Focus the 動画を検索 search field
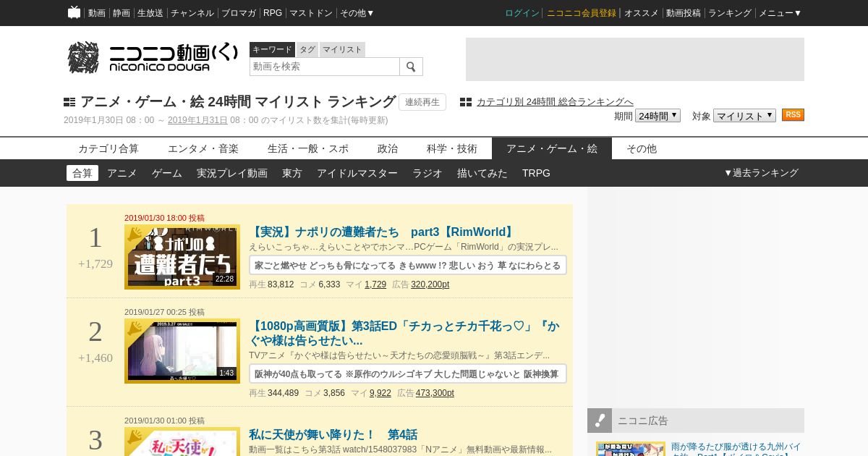The height and width of the screenshot is (456, 868). coord(325,67)
